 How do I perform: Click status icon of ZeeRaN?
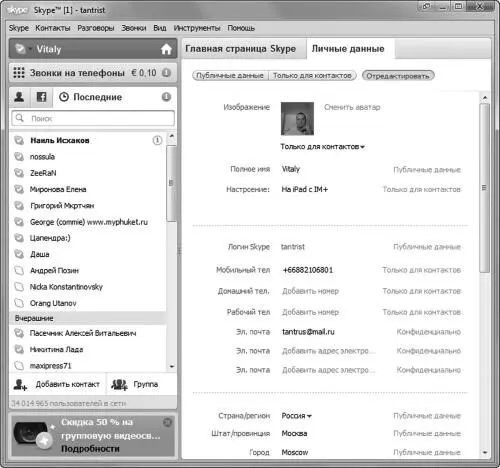coord(19,173)
